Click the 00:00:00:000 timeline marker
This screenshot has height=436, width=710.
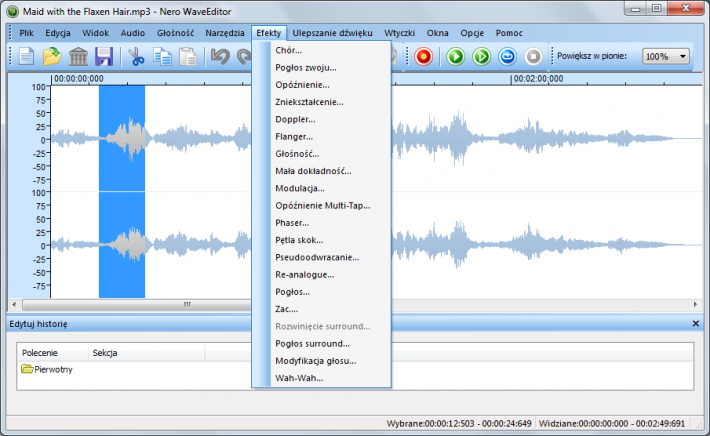tap(78, 79)
